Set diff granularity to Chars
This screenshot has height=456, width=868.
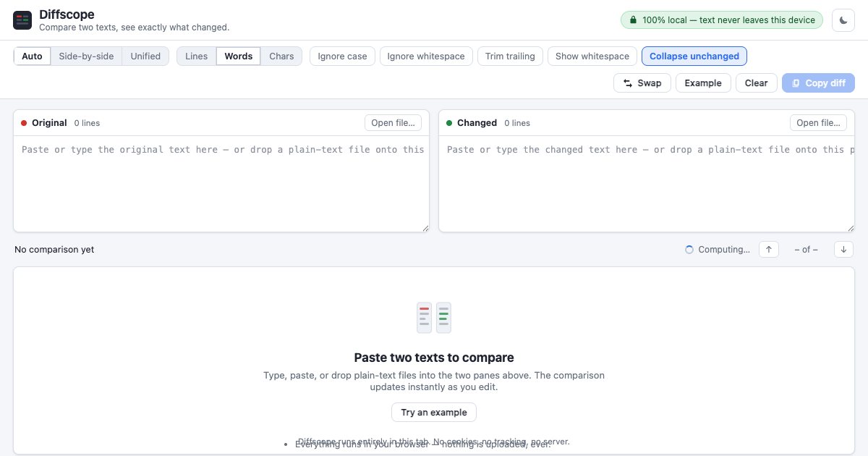coord(281,56)
